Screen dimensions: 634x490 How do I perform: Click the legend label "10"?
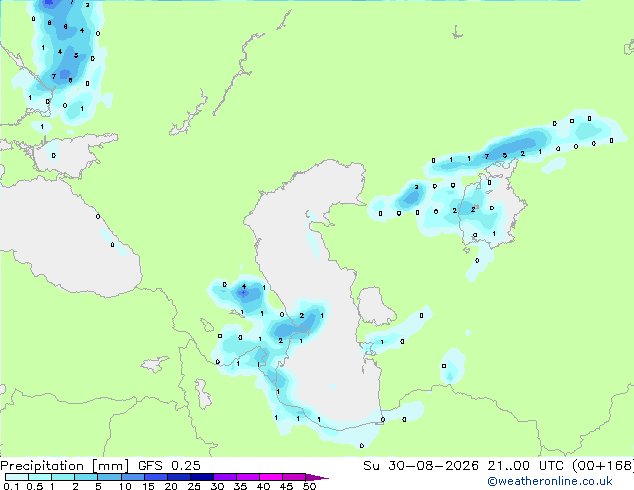point(125,486)
